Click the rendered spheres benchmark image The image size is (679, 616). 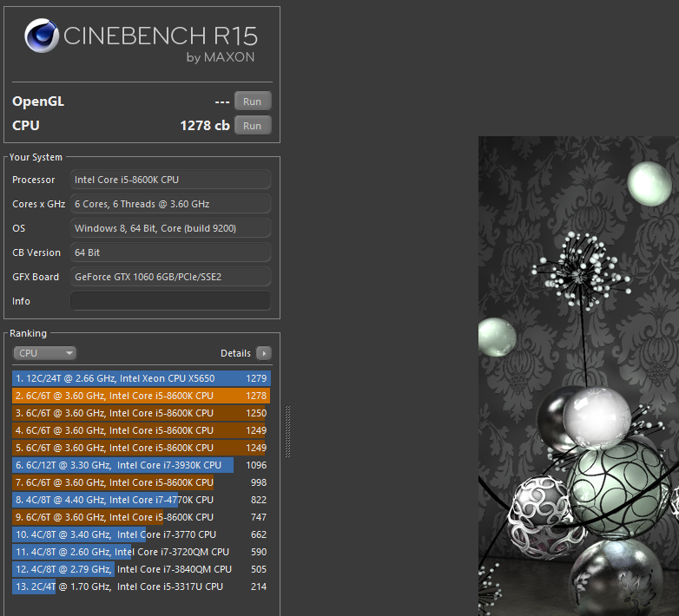[x=578, y=376]
